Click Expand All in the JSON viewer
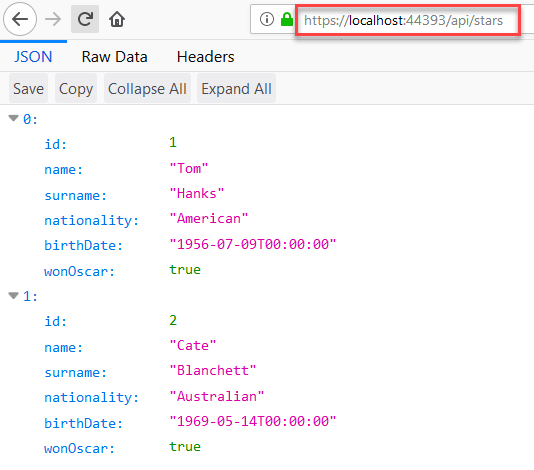 click(x=236, y=89)
